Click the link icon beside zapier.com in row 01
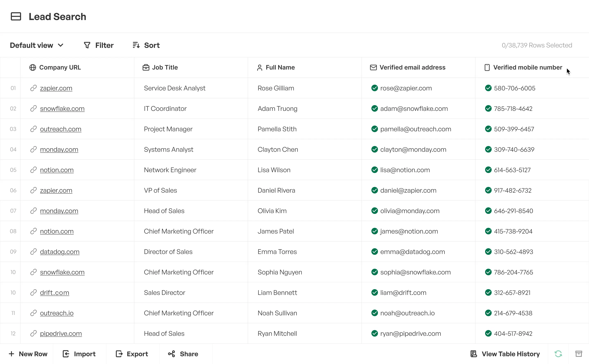 point(33,88)
